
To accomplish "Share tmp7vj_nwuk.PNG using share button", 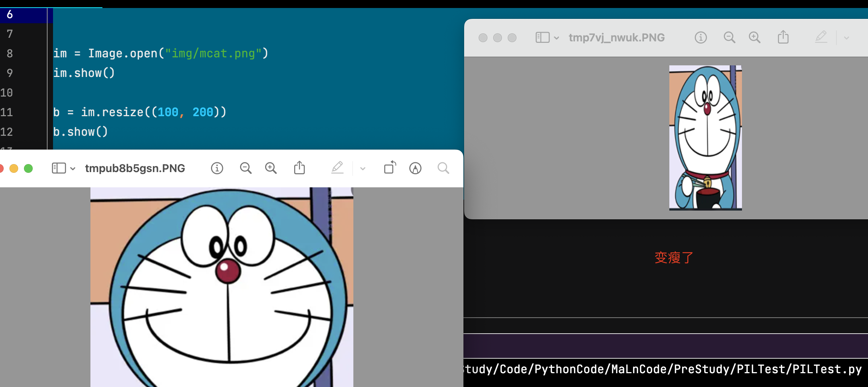I will 783,37.
